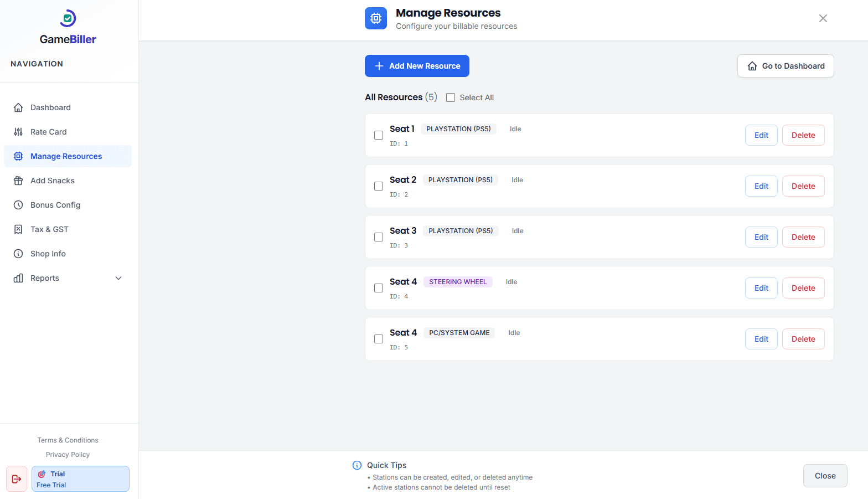This screenshot has height=499, width=868.
Task: Open the Privacy Policy link
Action: tap(68, 455)
